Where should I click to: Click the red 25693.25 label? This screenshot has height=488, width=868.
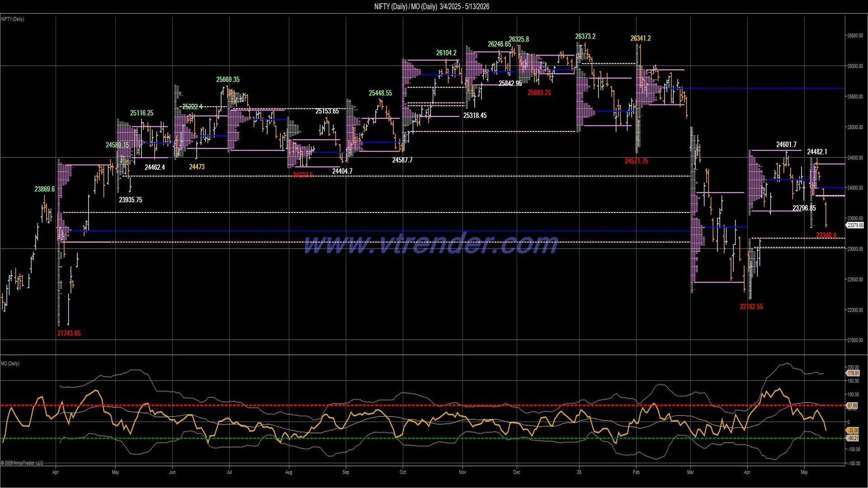(539, 93)
